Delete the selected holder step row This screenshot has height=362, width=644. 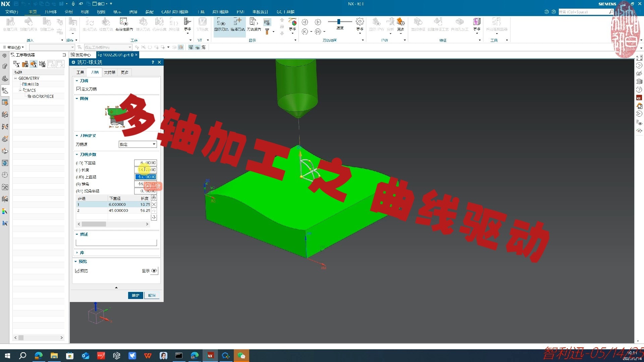point(154,204)
